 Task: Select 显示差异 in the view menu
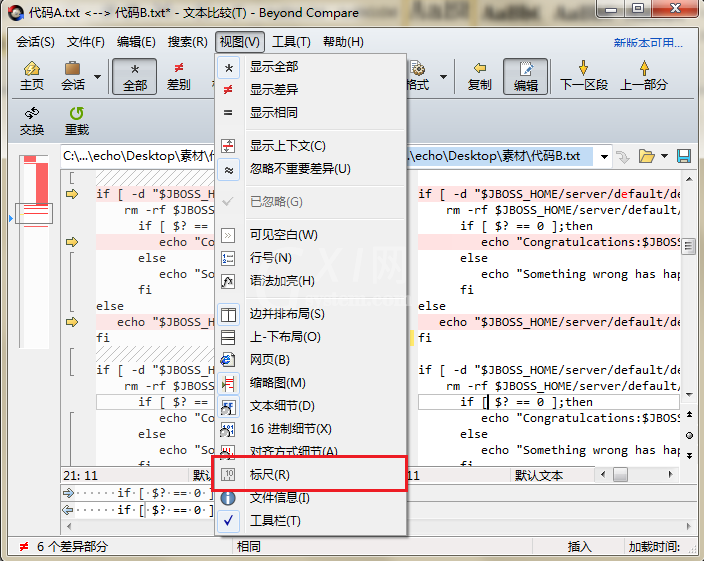tap(311, 90)
